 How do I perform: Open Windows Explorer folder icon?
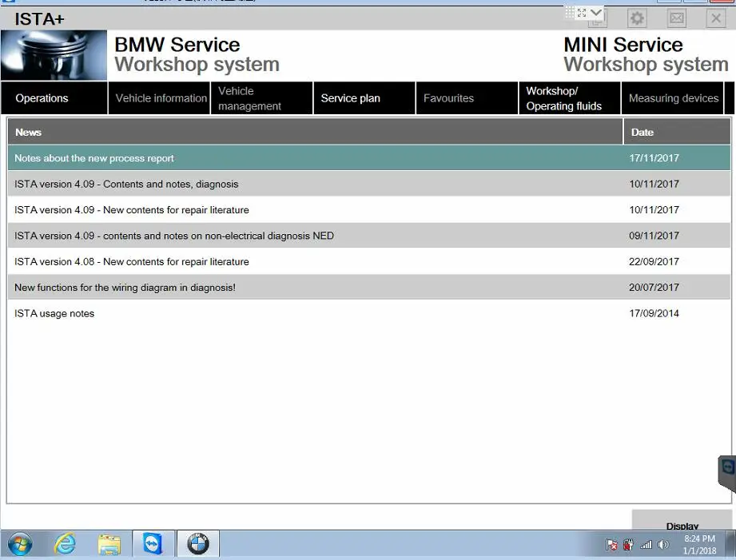[x=109, y=545]
